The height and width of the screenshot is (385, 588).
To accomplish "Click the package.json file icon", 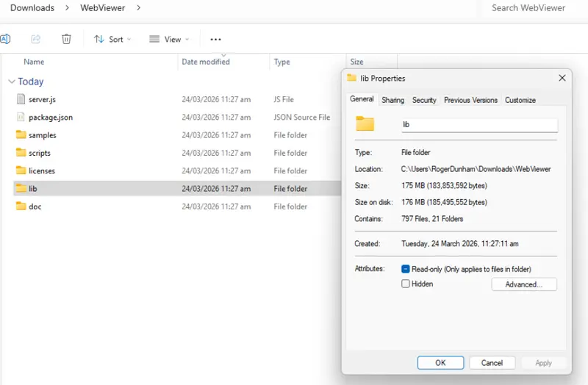I will [x=21, y=117].
